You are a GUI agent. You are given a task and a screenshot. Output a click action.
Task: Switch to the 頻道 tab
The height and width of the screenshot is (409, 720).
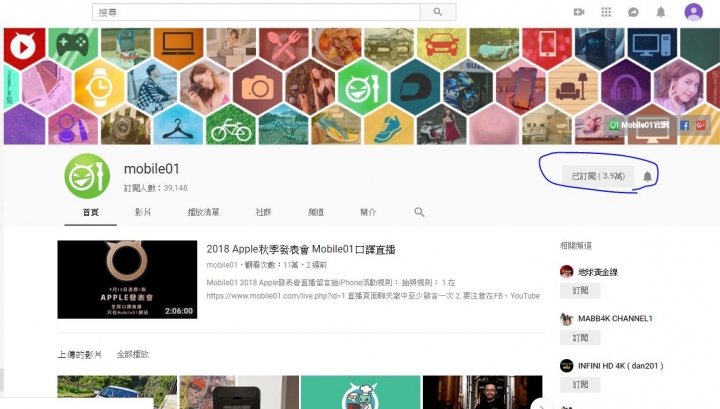pyautogui.click(x=316, y=212)
